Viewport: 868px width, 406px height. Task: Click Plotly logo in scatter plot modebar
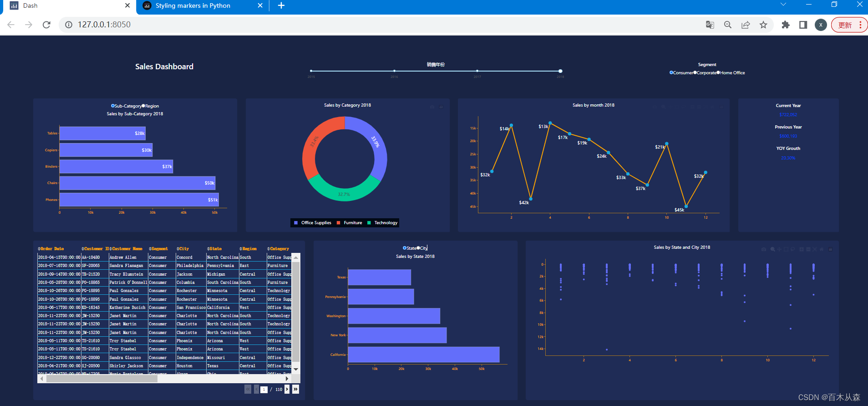pos(830,249)
